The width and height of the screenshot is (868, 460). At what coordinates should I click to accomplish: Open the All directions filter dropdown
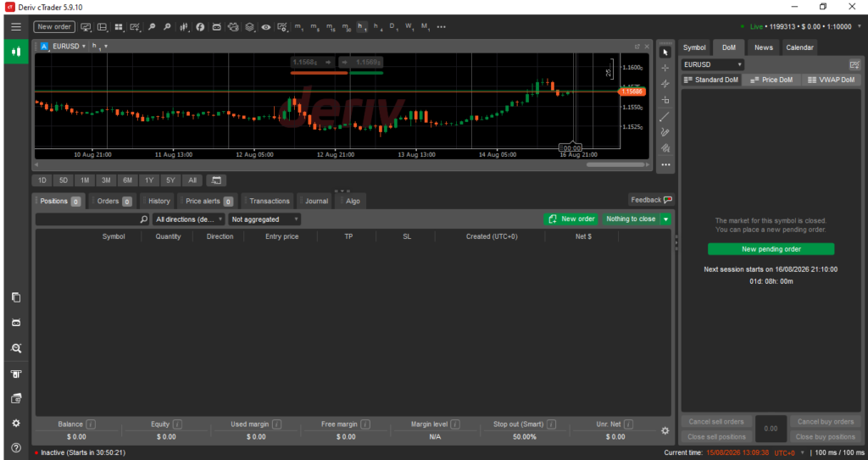(189, 219)
